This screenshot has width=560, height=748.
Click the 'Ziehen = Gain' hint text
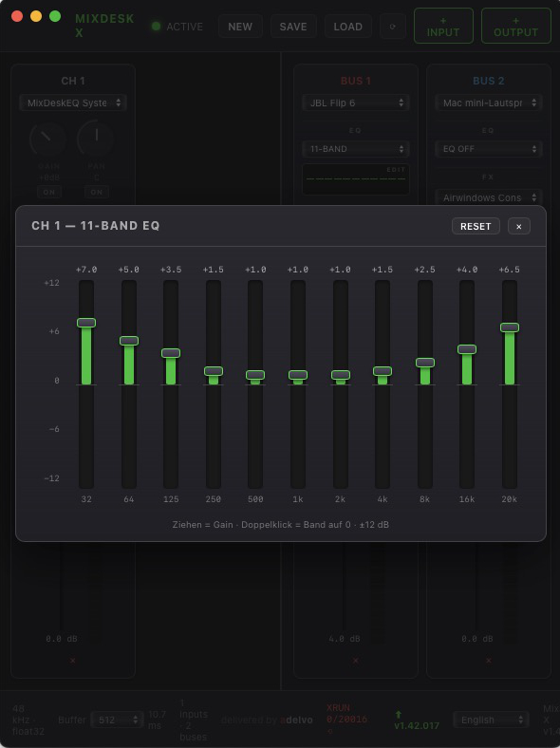coord(203,525)
